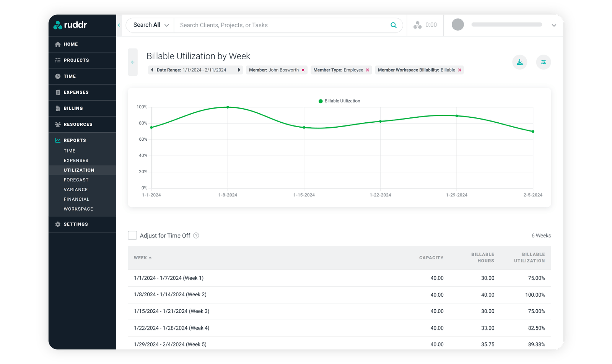Open the report filters panel icon
The image size is (612, 364).
(x=544, y=62)
